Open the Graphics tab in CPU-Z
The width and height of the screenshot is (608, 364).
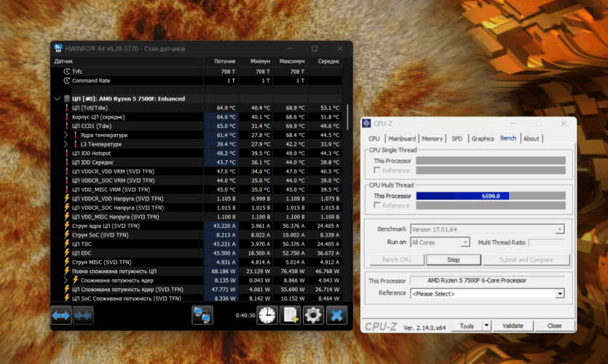pos(482,138)
